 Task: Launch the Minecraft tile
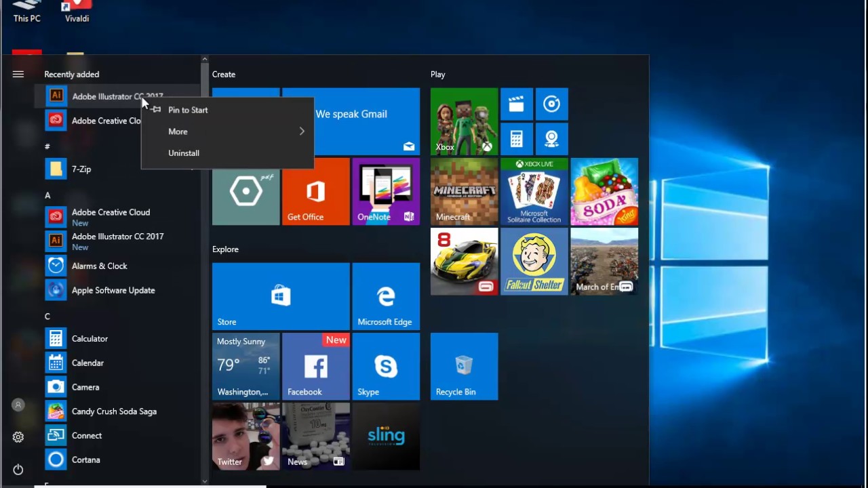[x=464, y=191]
